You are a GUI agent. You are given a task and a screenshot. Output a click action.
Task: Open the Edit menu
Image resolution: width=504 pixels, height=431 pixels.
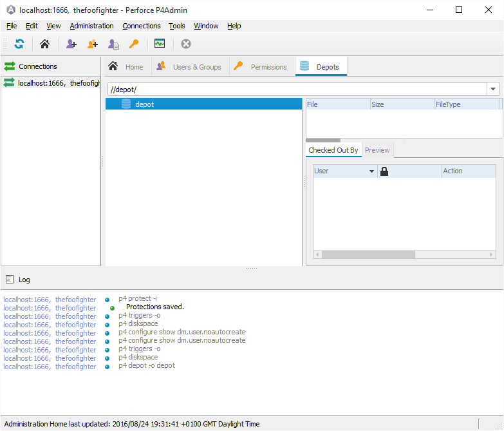32,26
